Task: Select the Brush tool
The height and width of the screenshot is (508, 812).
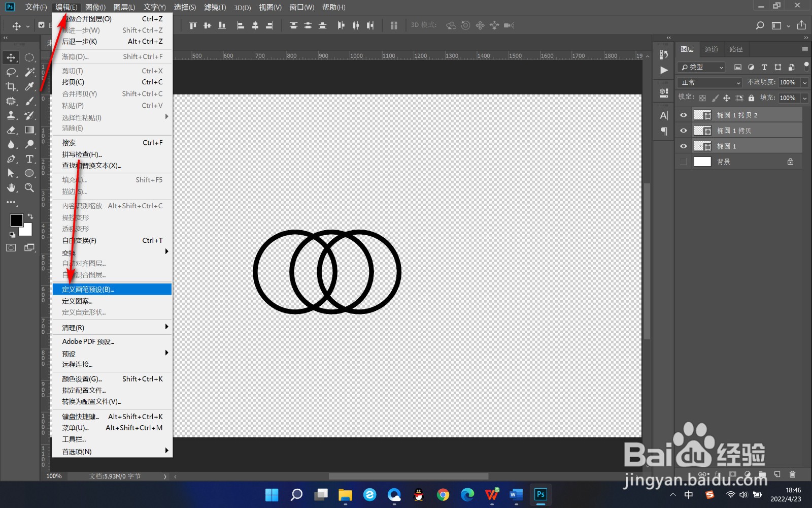Action: coord(29,101)
